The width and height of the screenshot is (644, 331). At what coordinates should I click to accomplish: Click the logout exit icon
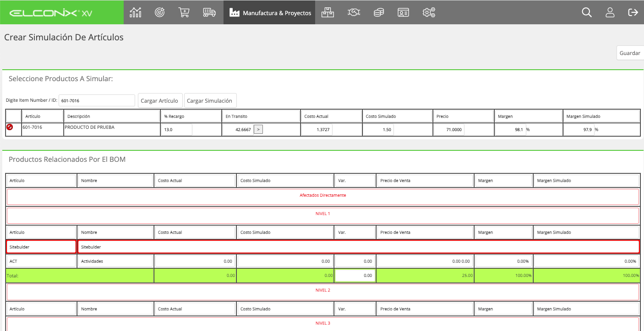pos(633,12)
